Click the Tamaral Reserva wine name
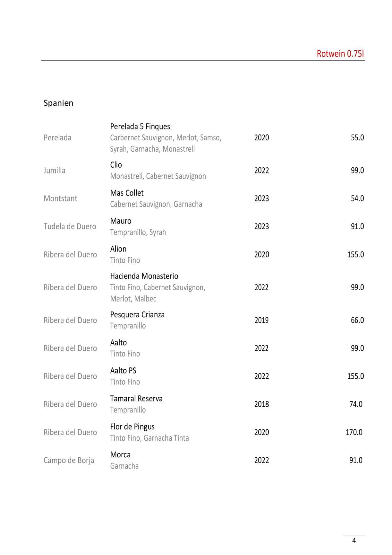 click(x=136, y=399)
